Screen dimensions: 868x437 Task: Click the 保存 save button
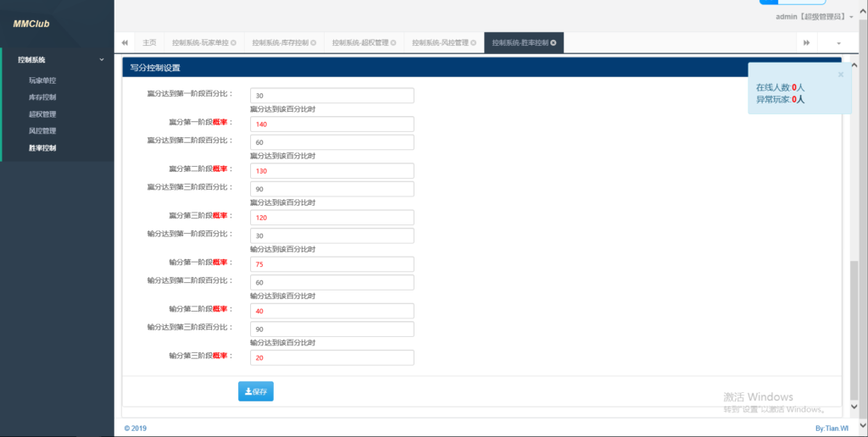pos(256,391)
